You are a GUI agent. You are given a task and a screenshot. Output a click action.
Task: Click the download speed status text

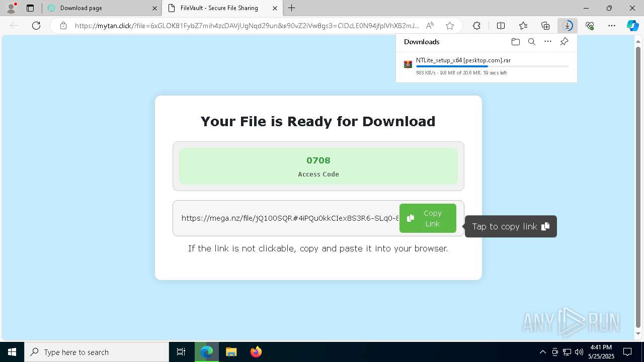coord(461,73)
